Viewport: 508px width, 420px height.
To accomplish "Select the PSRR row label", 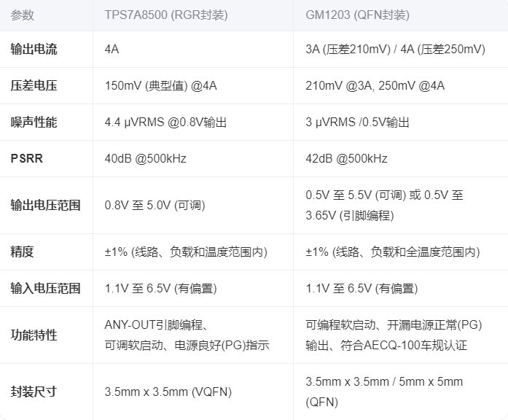I will coord(26,159).
